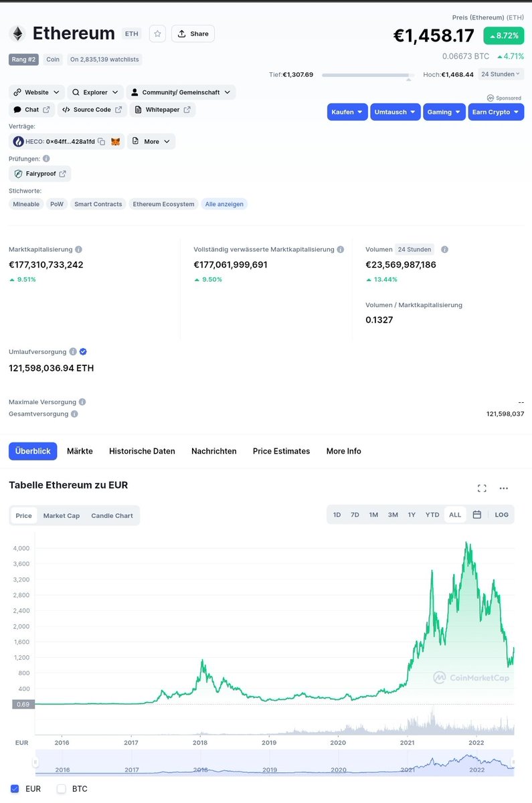Open the Gaming dropdown
Viewport: 532px width, 803px height.
pos(444,112)
